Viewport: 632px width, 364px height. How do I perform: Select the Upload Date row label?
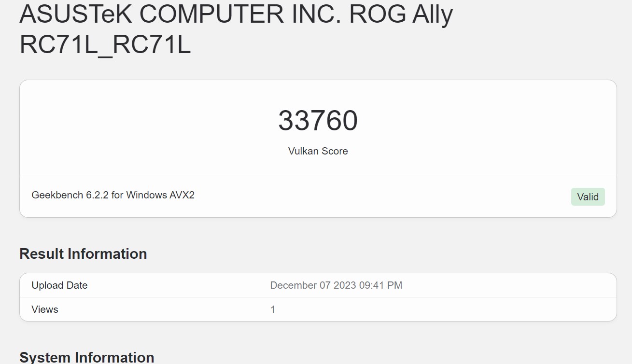coord(59,285)
